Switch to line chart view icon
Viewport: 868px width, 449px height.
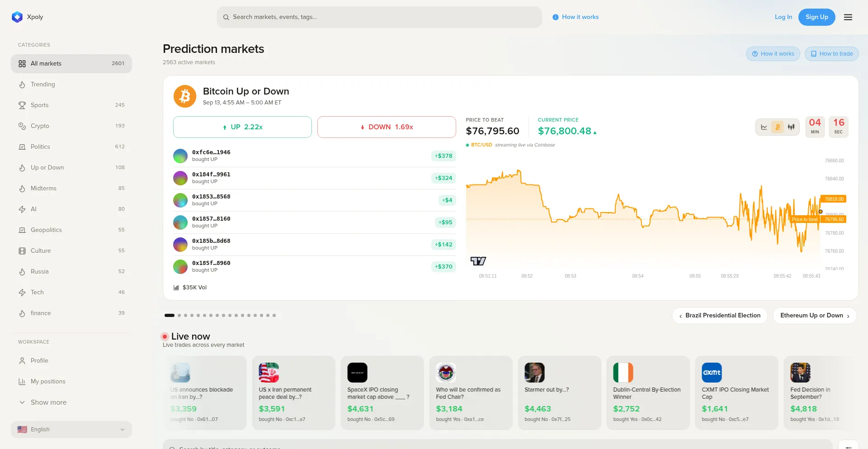[x=764, y=127]
